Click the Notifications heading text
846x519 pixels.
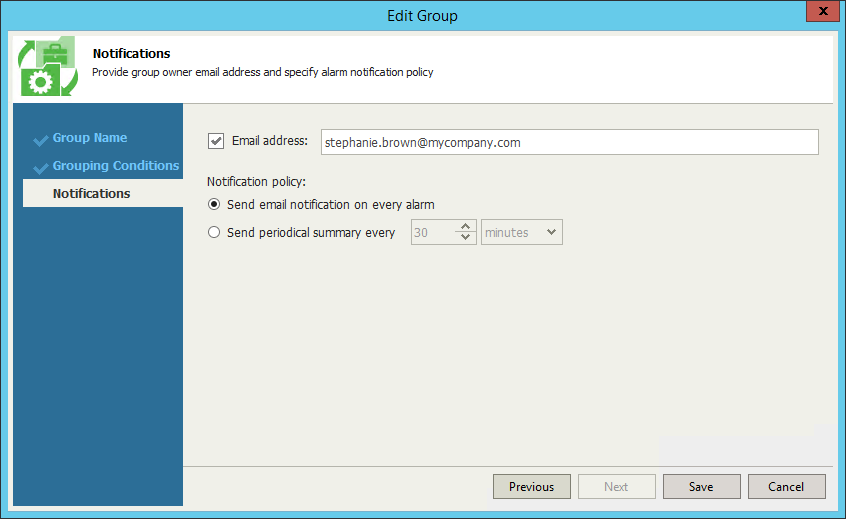(131, 53)
